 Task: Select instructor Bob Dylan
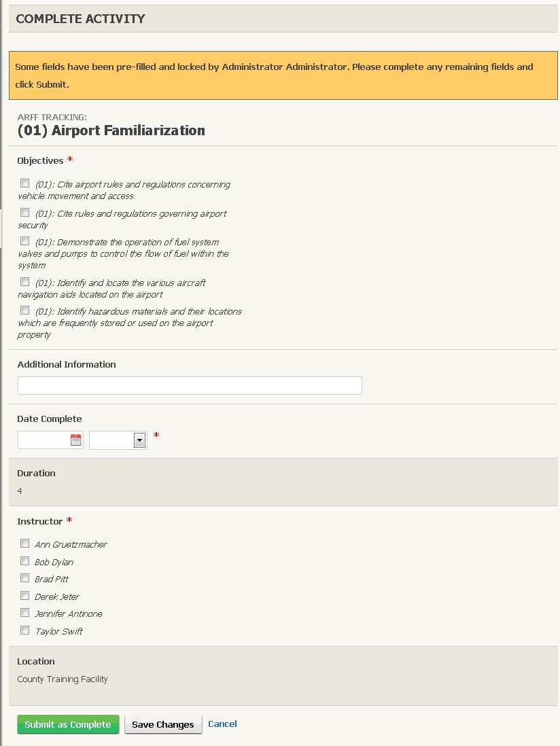[x=25, y=561]
